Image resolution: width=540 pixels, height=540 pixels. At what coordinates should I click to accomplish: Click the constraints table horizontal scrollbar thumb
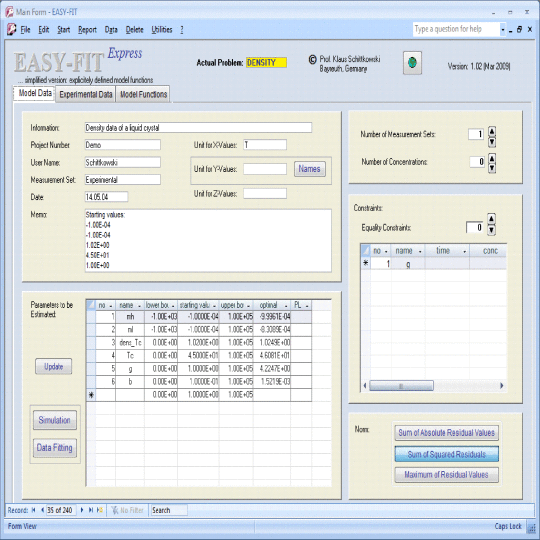pos(401,386)
